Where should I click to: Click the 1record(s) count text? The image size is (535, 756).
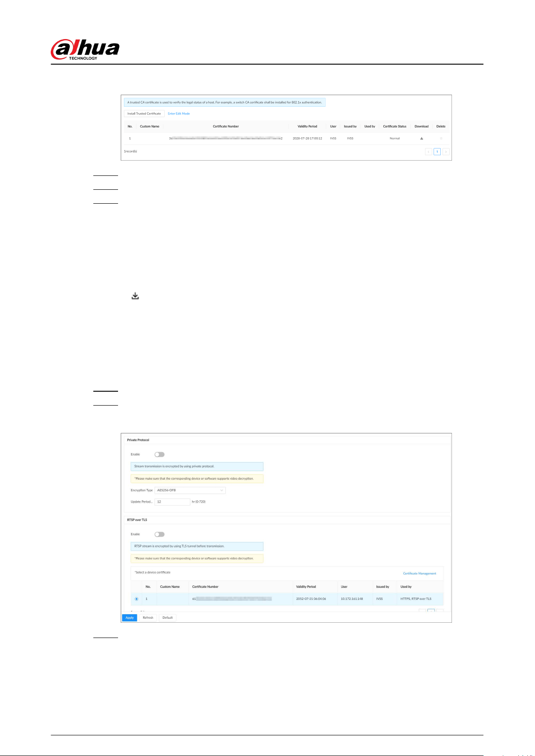131,152
